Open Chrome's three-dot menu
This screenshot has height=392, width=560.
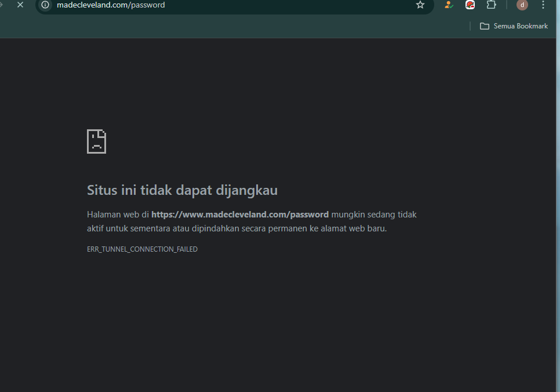point(543,5)
